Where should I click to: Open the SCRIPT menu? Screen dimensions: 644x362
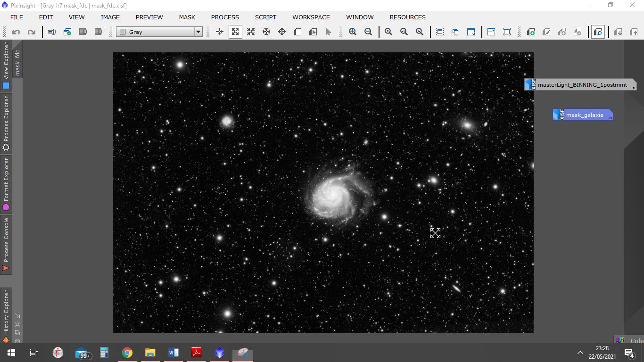click(x=265, y=17)
